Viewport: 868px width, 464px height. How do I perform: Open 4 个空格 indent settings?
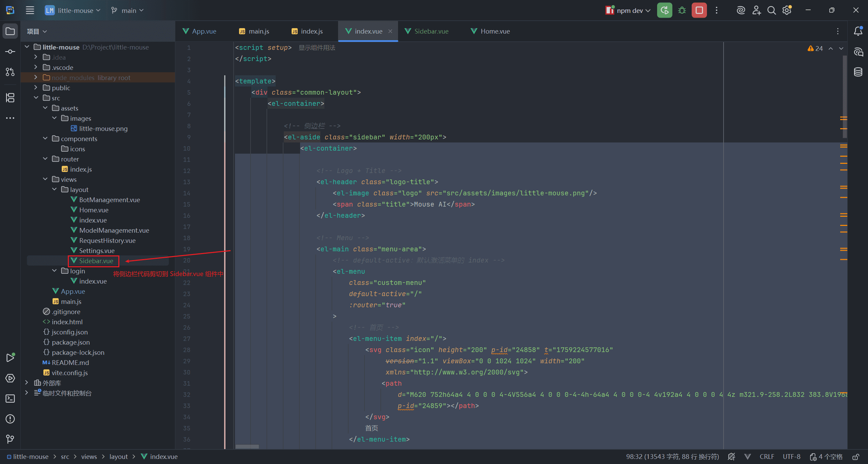click(827, 457)
